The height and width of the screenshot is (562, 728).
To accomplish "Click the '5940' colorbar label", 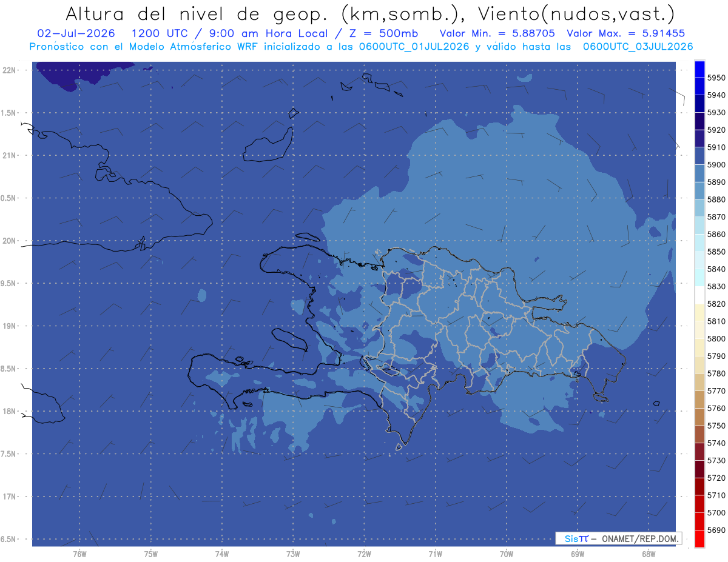I will [716, 95].
